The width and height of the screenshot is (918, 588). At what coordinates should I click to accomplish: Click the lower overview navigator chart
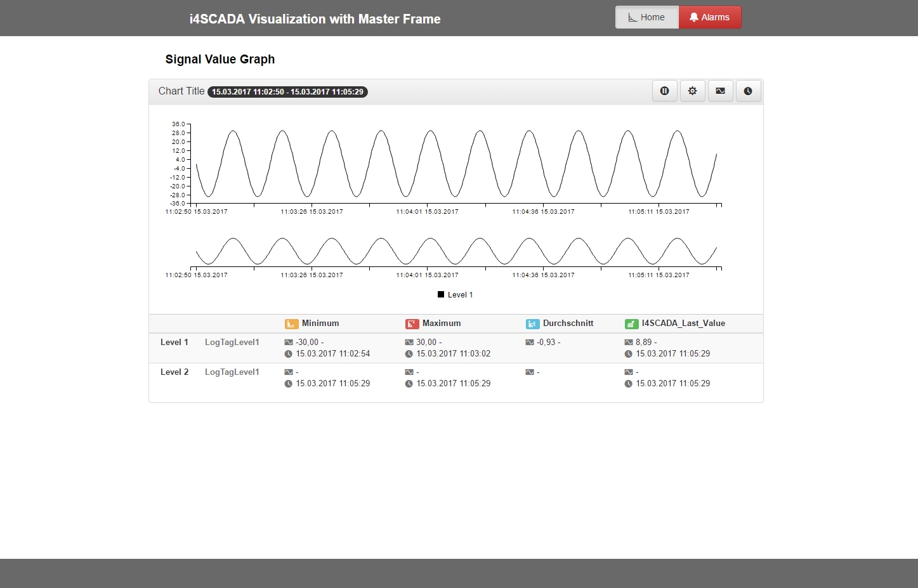(456, 251)
